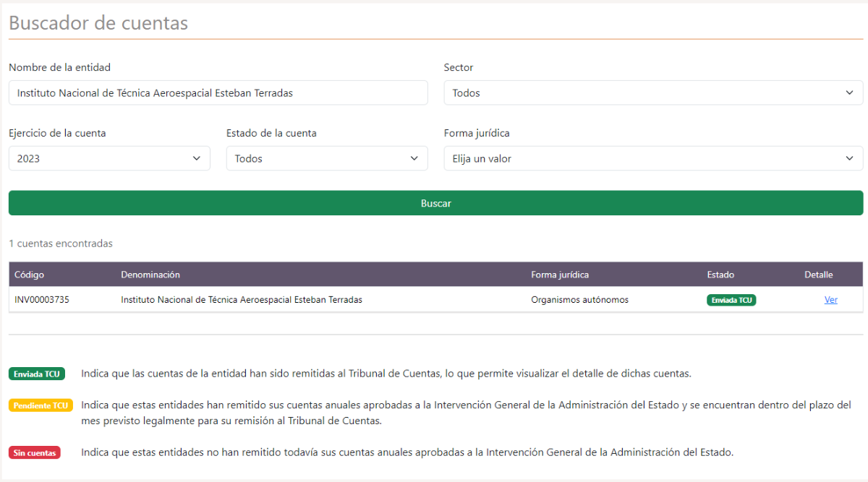Click the Estado column header

click(720, 275)
